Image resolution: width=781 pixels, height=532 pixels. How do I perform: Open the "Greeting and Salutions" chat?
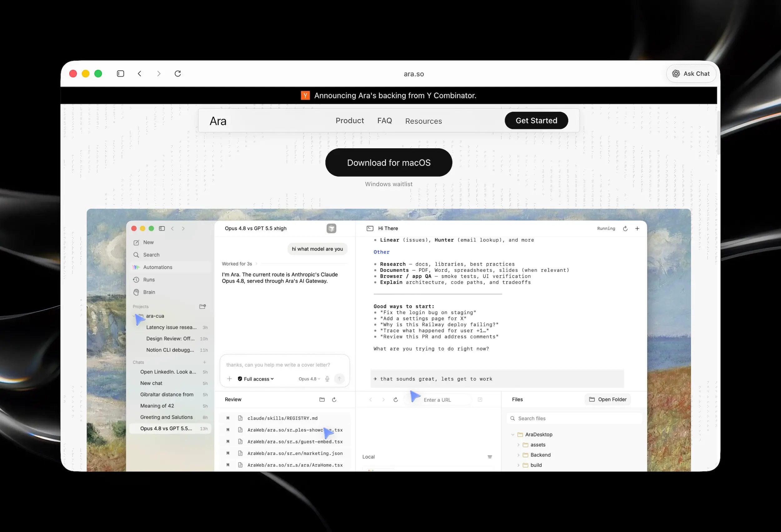click(x=170, y=417)
